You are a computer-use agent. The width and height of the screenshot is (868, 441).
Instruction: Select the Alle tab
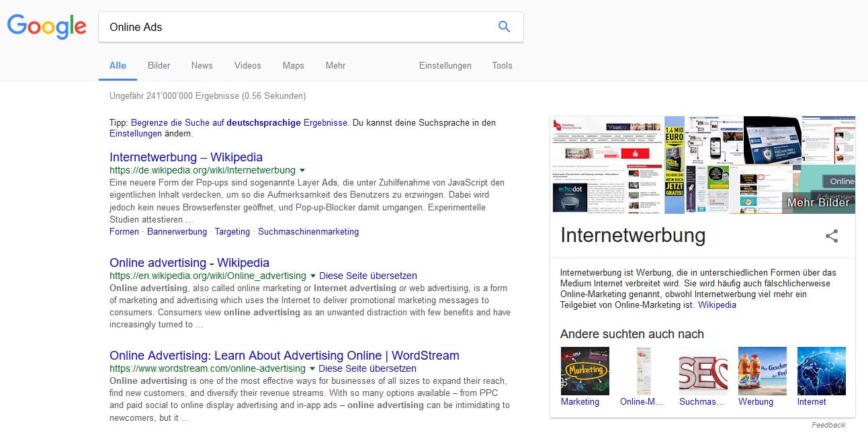pyautogui.click(x=118, y=65)
